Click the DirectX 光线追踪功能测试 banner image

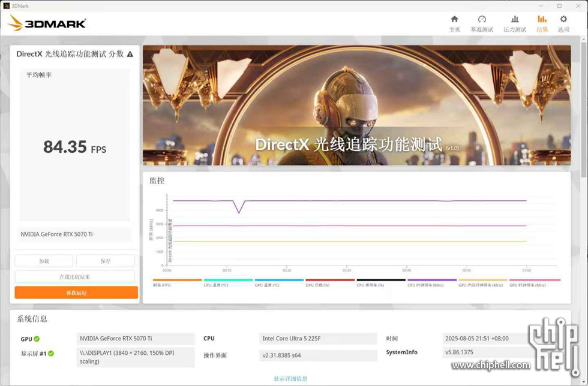coord(356,105)
